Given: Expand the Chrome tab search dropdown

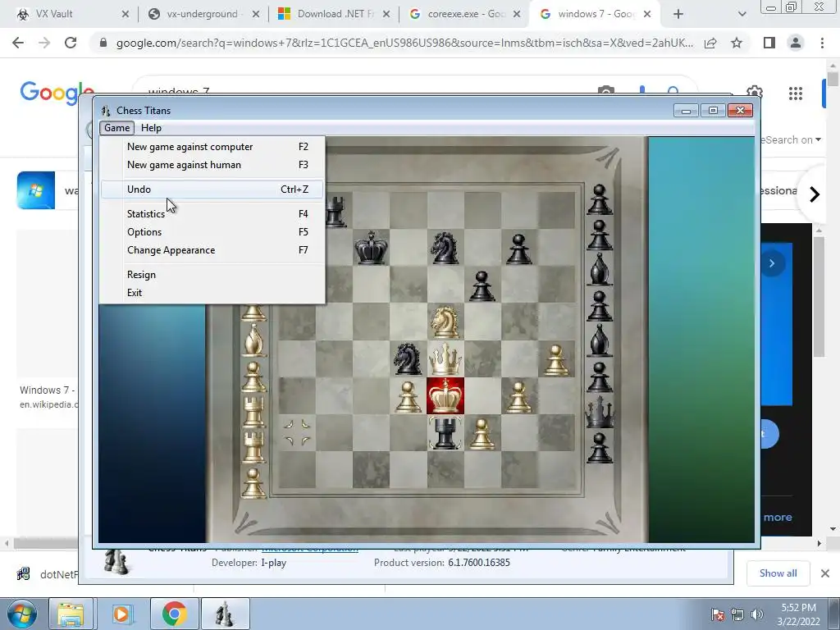Looking at the screenshot, I should 742,14.
